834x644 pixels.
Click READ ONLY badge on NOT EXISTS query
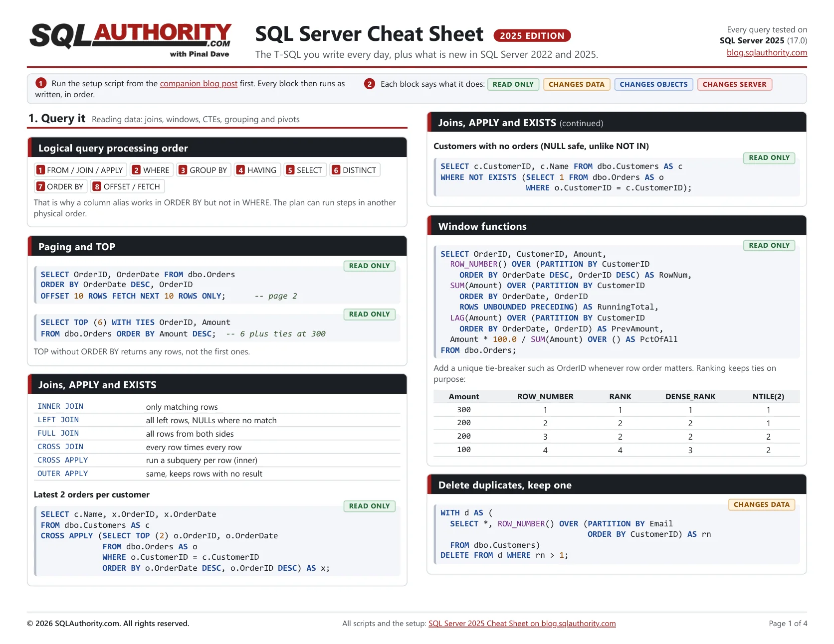[769, 158]
